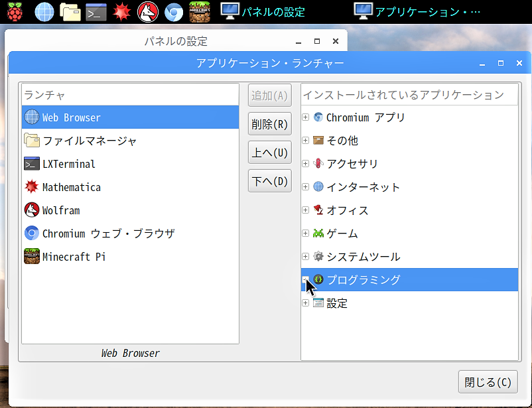Select the その他 tree row
532x408 pixels.
(409, 141)
